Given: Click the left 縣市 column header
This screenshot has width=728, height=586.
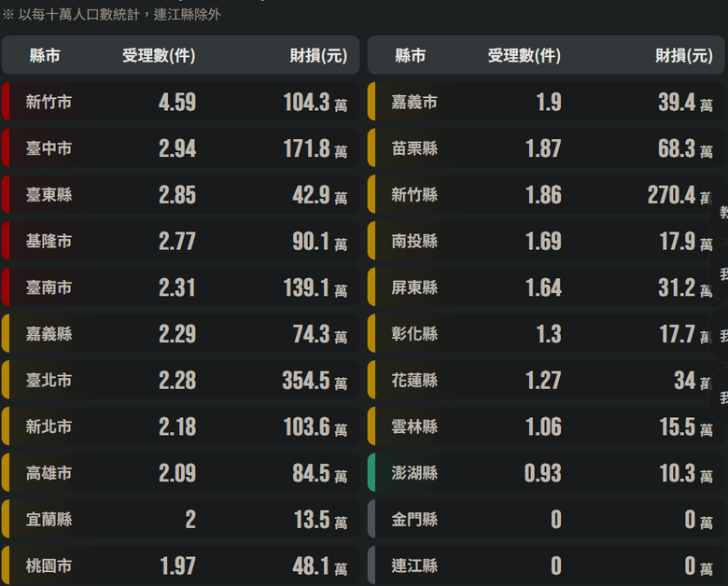Looking at the screenshot, I should [x=45, y=56].
